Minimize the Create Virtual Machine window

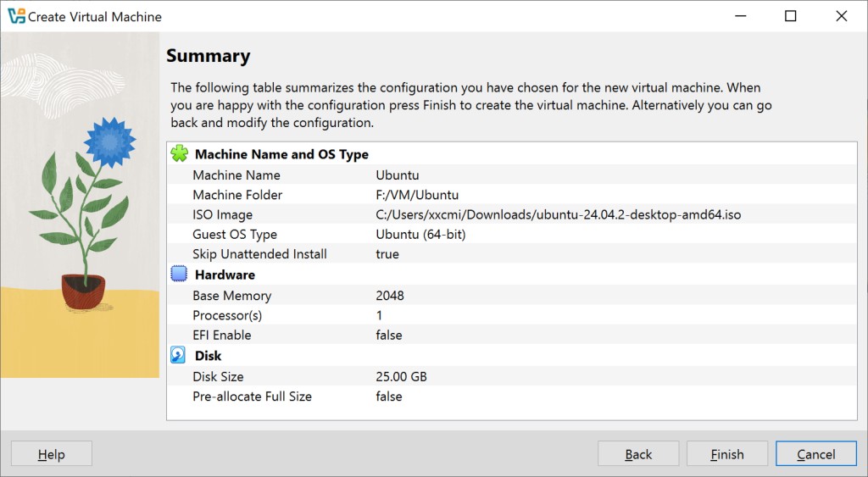tap(740, 16)
